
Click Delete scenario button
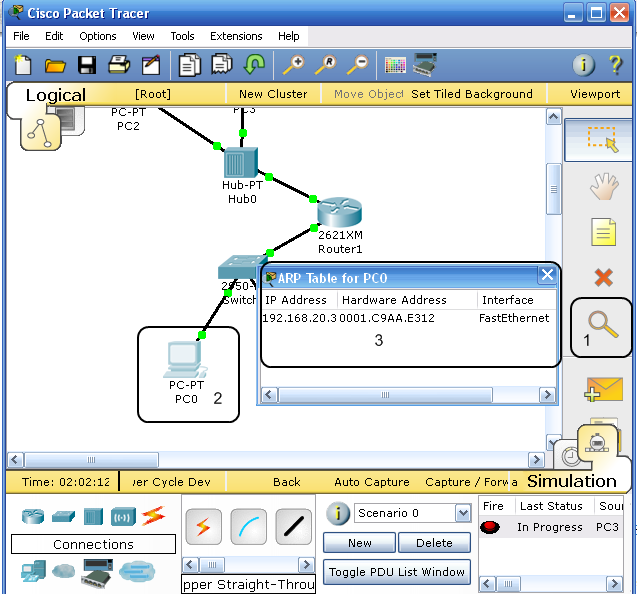click(x=434, y=543)
